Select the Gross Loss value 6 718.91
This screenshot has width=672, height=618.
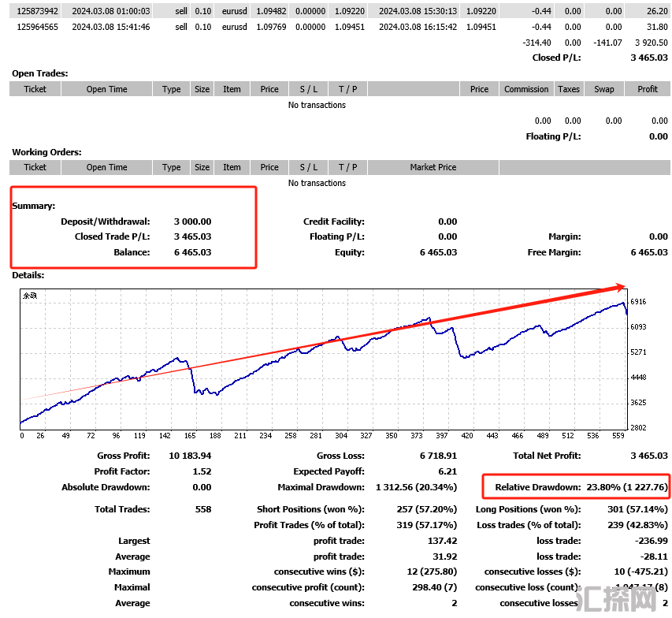[439, 456]
